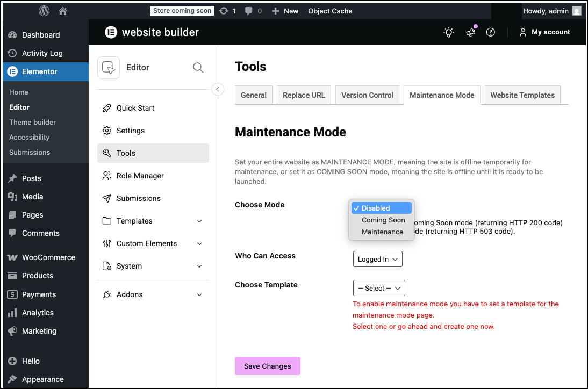
Task: Click the System file icon
Action: pyautogui.click(x=107, y=266)
